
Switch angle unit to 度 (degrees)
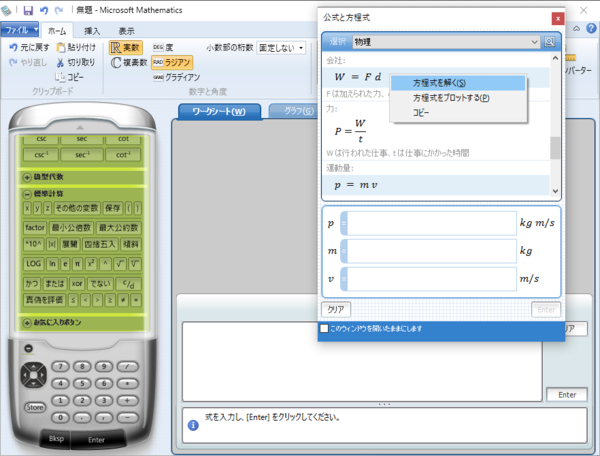point(163,47)
